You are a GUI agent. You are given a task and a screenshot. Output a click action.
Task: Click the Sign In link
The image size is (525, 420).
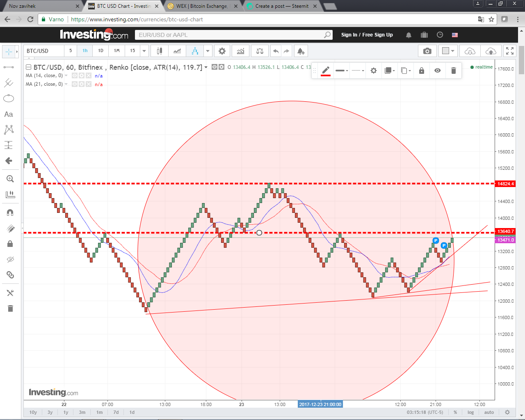coord(349,35)
